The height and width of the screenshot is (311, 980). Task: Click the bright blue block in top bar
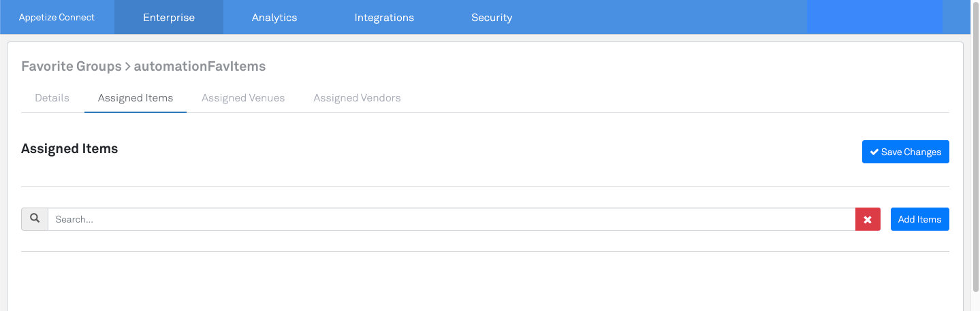(874, 17)
